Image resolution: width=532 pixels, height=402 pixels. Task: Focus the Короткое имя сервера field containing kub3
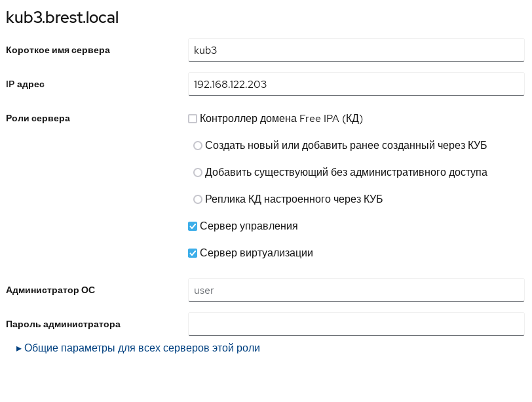[x=356, y=50]
